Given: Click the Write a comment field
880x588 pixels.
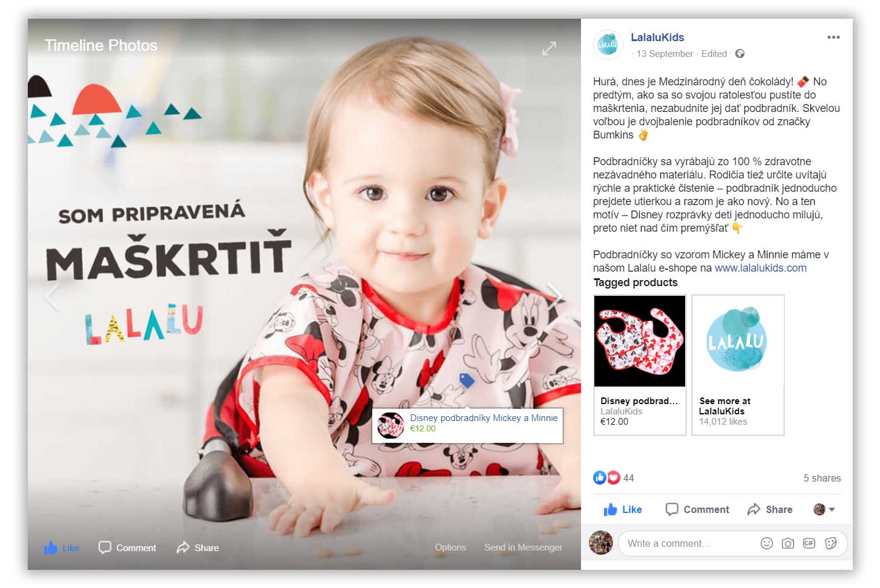Looking at the screenshot, I should coord(690,543).
